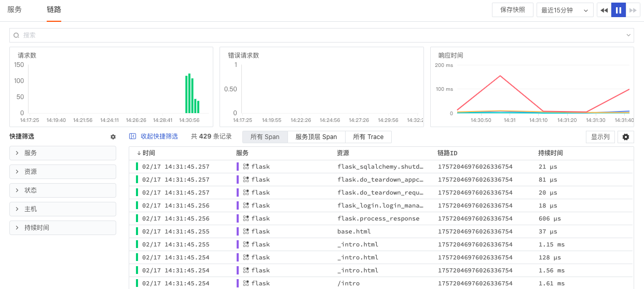Expand the 服务 filter group
This screenshot has height=289, width=644.
[x=62, y=153]
